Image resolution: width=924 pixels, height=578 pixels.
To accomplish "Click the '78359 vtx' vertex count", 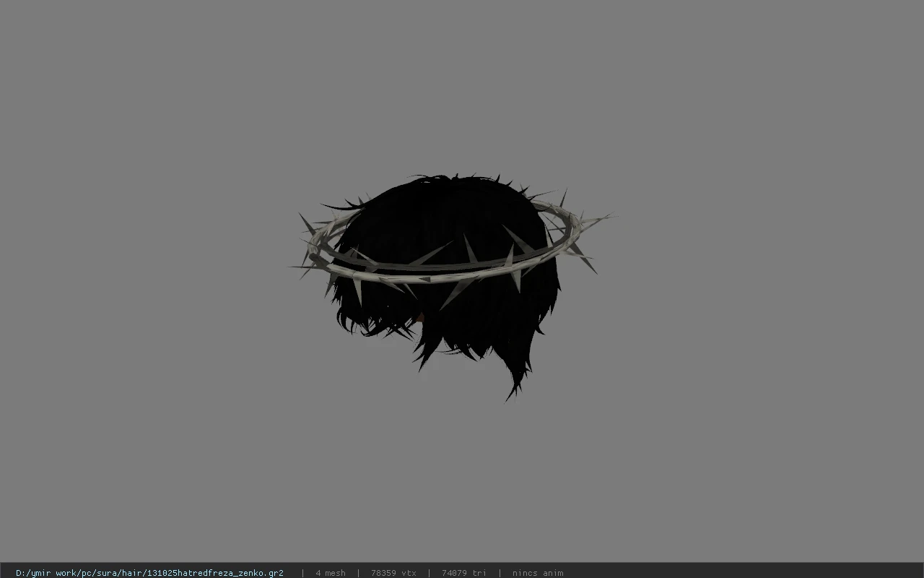I will click(x=393, y=573).
